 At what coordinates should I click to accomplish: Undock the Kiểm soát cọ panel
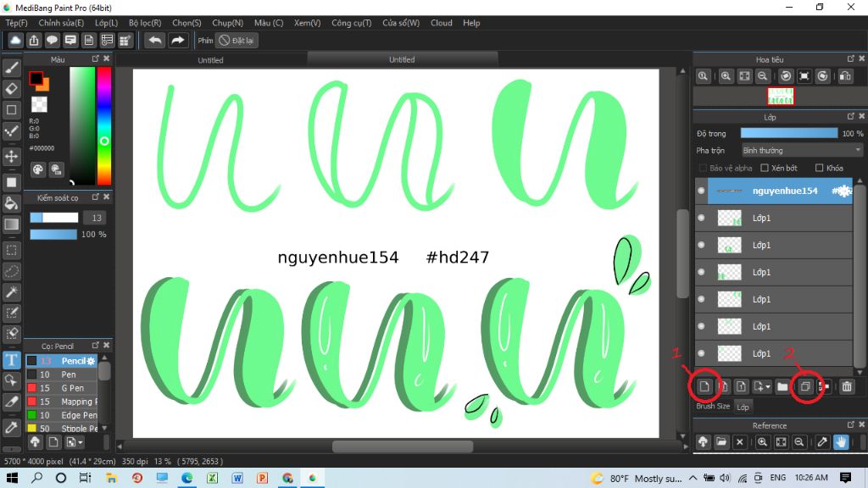(x=95, y=197)
